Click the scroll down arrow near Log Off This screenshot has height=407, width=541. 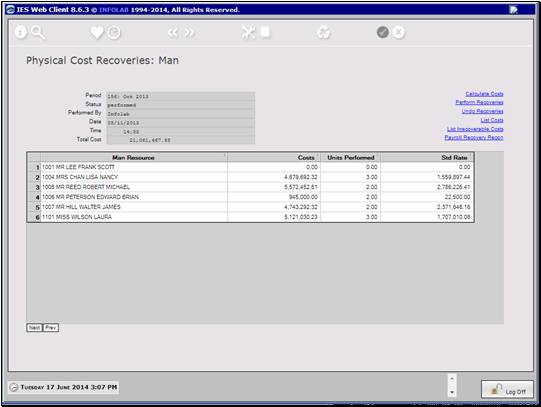coord(452,393)
